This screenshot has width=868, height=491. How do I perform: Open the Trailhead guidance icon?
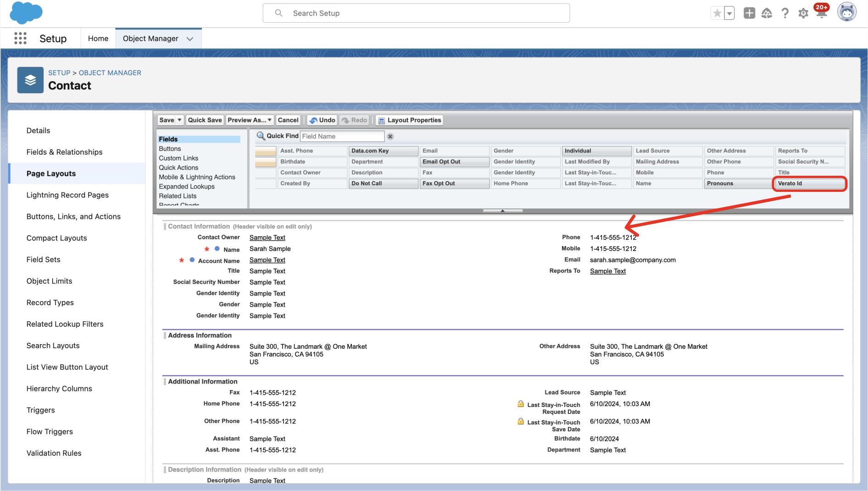(x=767, y=13)
